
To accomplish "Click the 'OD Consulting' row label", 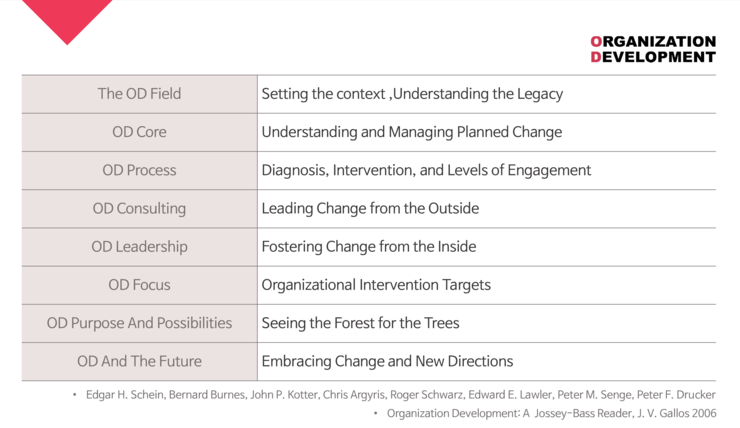I will [139, 209].
